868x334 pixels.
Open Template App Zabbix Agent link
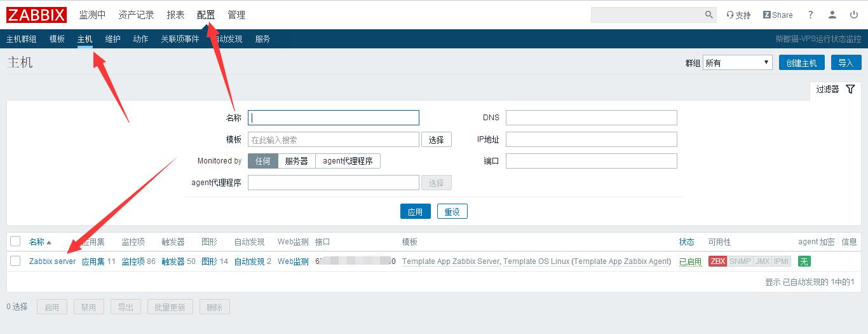(621, 261)
